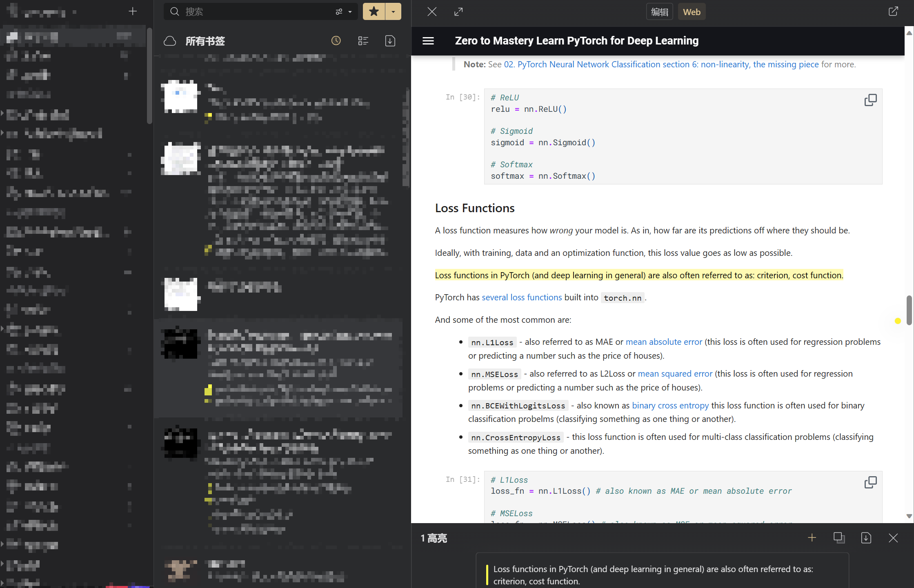Click nn.CrossEntropyLoss code label

click(x=516, y=437)
